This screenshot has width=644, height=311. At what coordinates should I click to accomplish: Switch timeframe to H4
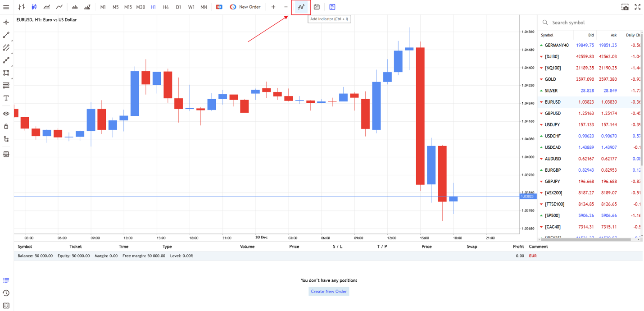pos(166,7)
